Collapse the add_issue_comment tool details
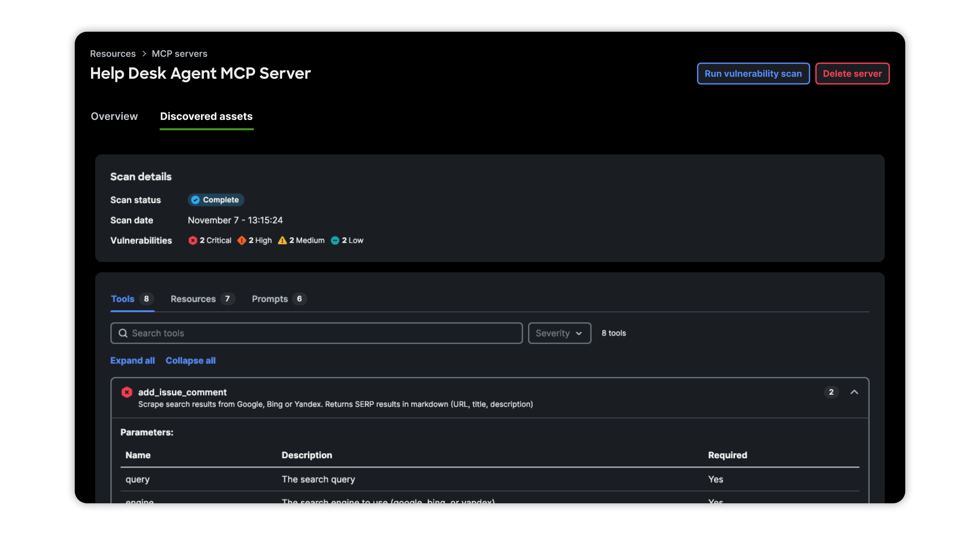980x535 pixels. (854, 392)
